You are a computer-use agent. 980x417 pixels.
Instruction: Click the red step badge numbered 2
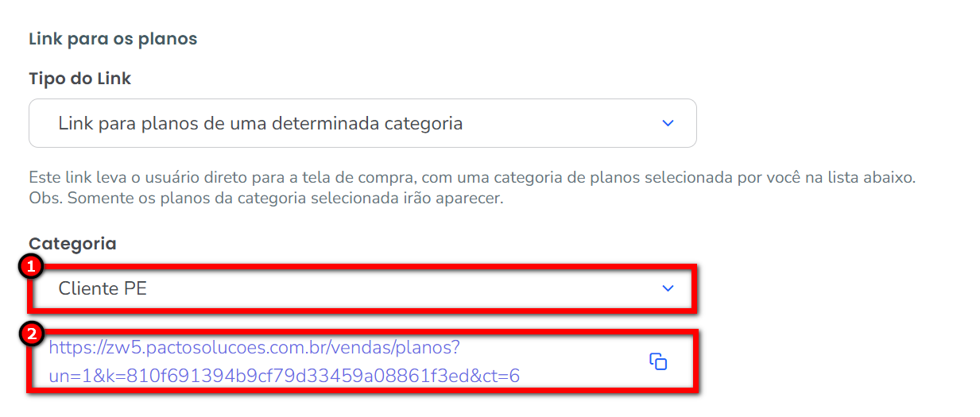tap(31, 334)
